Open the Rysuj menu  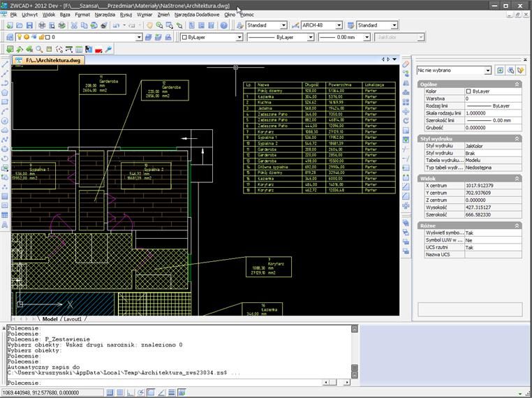[x=126, y=14]
